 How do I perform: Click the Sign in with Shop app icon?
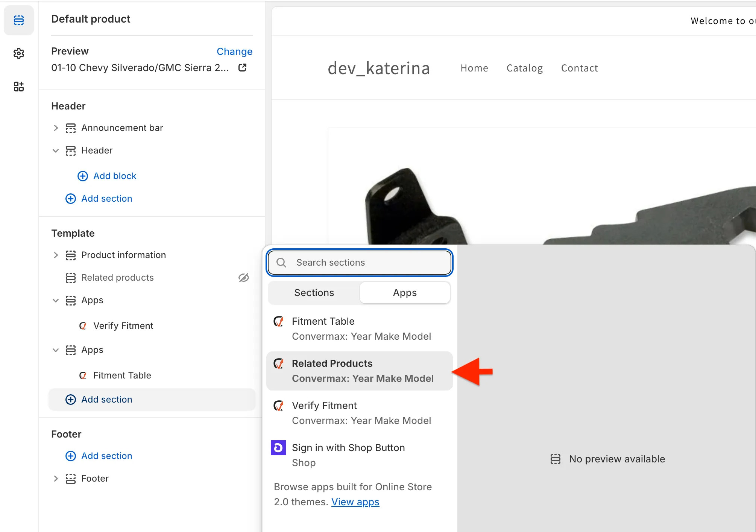(278, 448)
